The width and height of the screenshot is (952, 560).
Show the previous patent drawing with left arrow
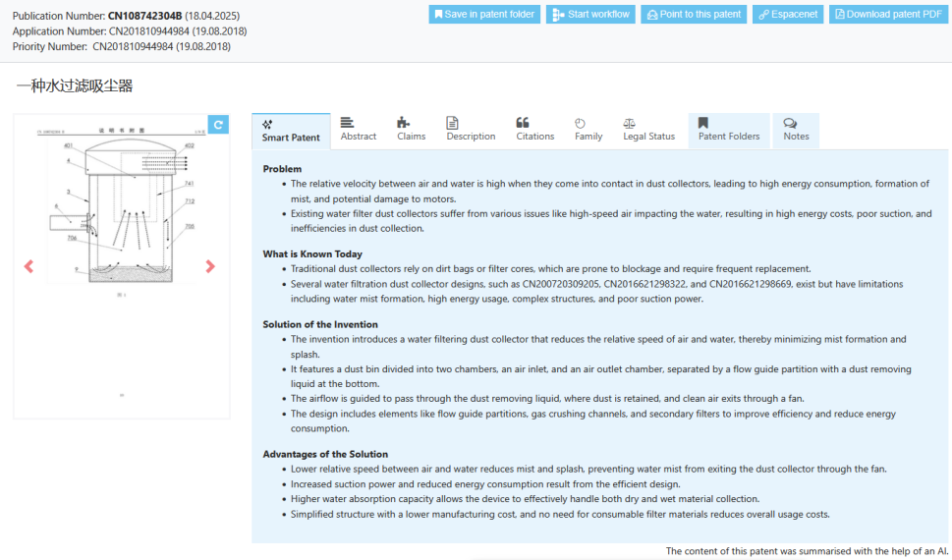click(x=28, y=266)
